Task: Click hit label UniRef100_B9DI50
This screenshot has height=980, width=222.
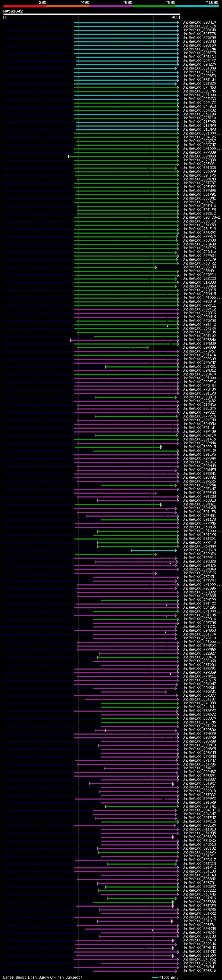Action: 199,45
